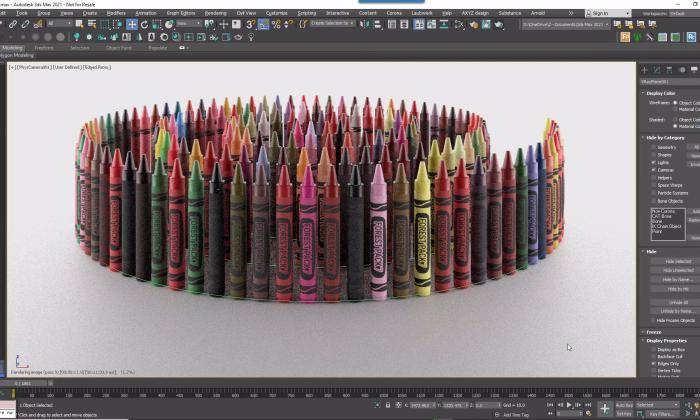The height and width of the screenshot is (420, 700).
Task: Switch to the Freeform ribbon tab
Action: tap(44, 47)
